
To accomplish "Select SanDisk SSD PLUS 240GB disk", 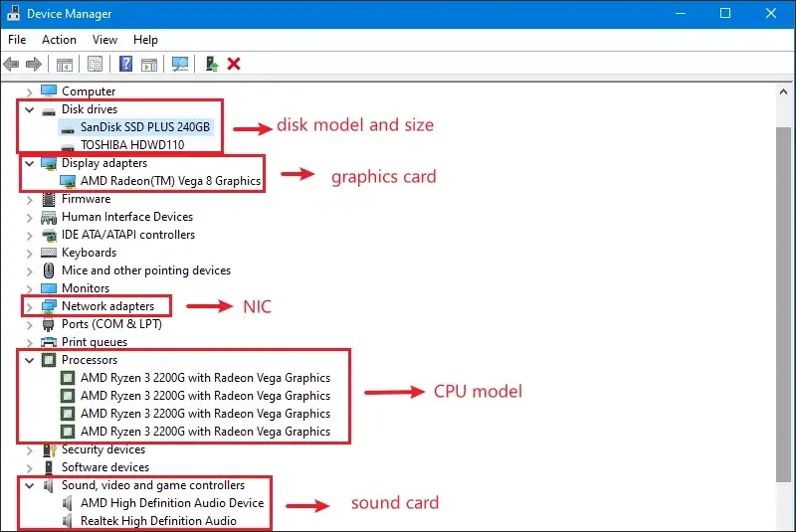I will (x=144, y=127).
